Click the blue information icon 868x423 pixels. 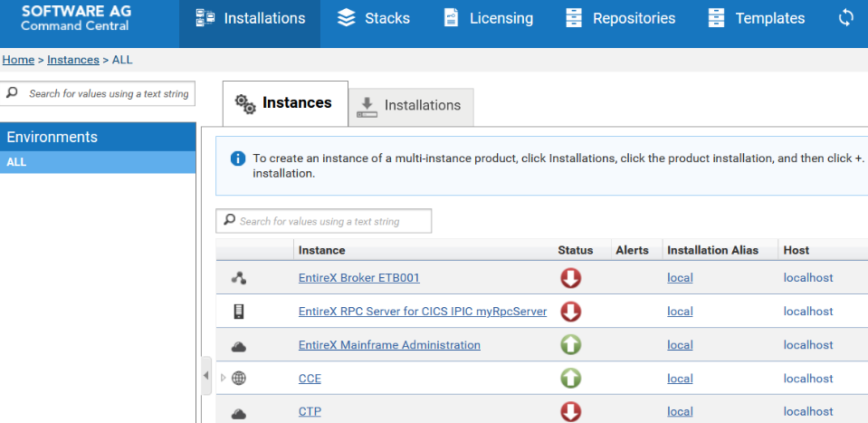click(237, 159)
